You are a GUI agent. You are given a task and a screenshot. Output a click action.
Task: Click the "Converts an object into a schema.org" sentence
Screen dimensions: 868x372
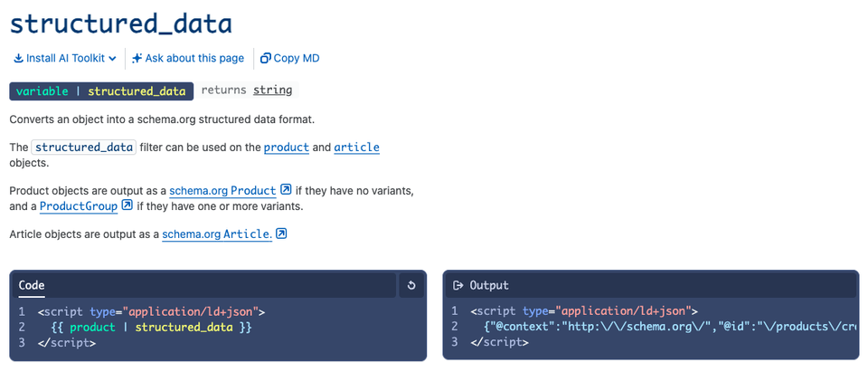pos(162,119)
